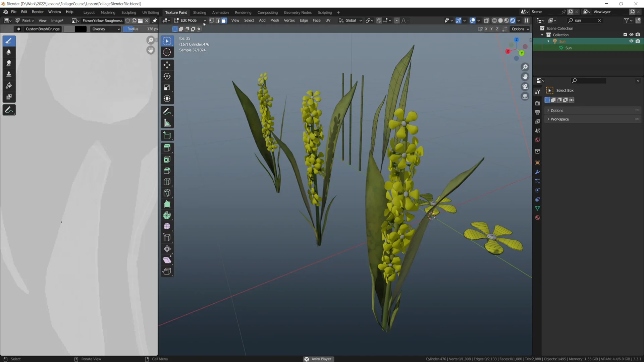Screen dimensions: 644x362
Task: Toggle X-ray view in viewport header
Action: pyautogui.click(x=486, y=20)
